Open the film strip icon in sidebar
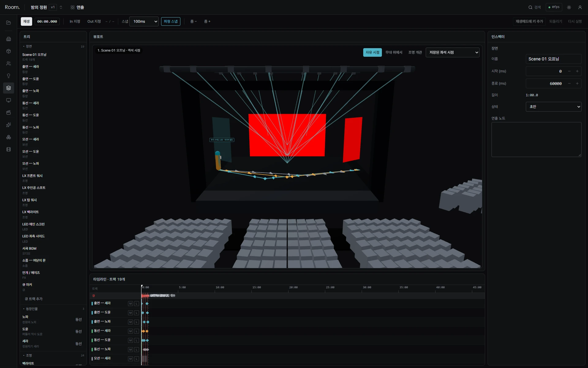The width and height of the screenshot is (588, 368). coord(9,149)
